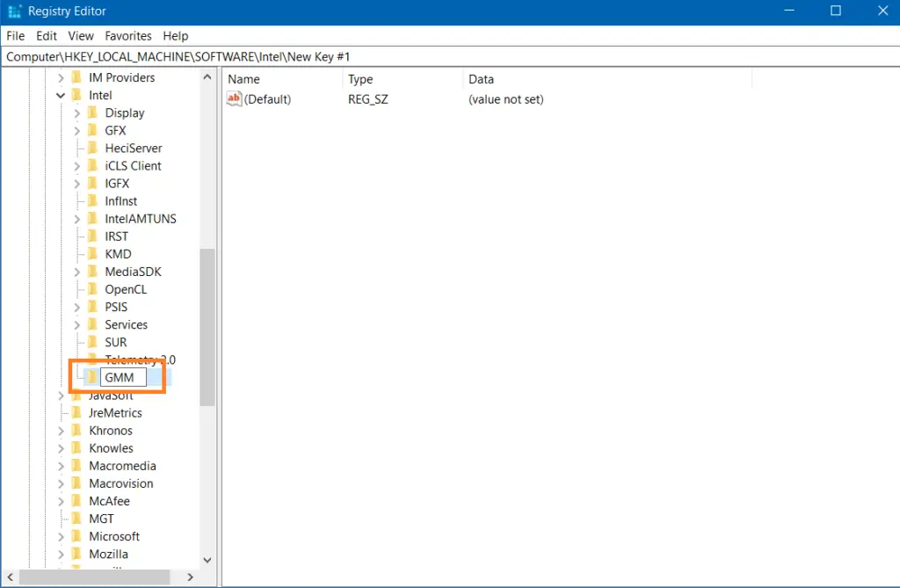Open the File menu
This screenshot has height=588, width=900.
tap(16, 36)
